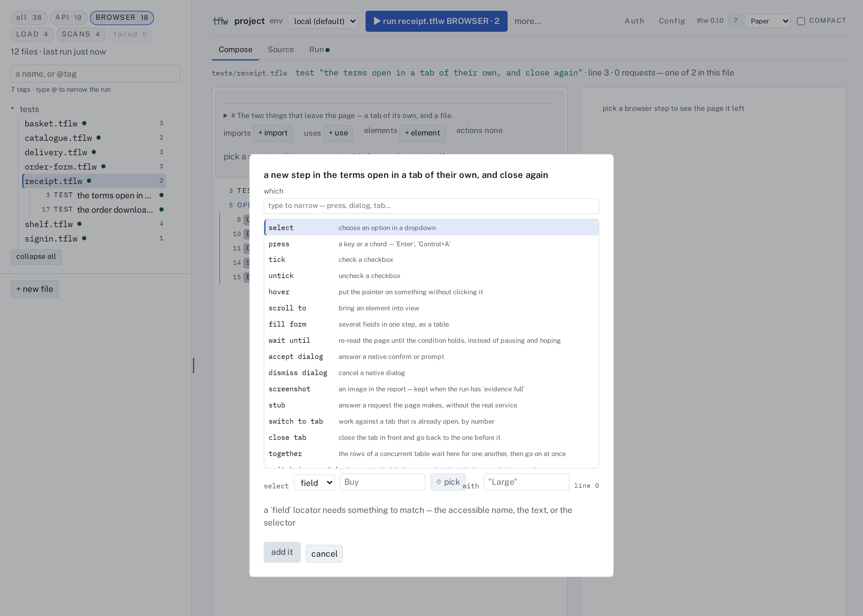Focus the type to narrow step filter field
Screen dimensions: 863x616
click(431, 206)
